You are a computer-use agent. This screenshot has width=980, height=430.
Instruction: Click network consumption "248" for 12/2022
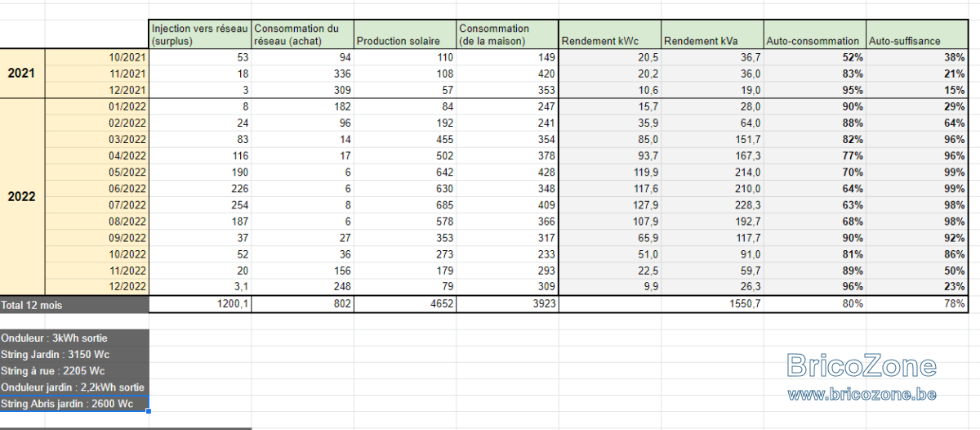[302, 286]
